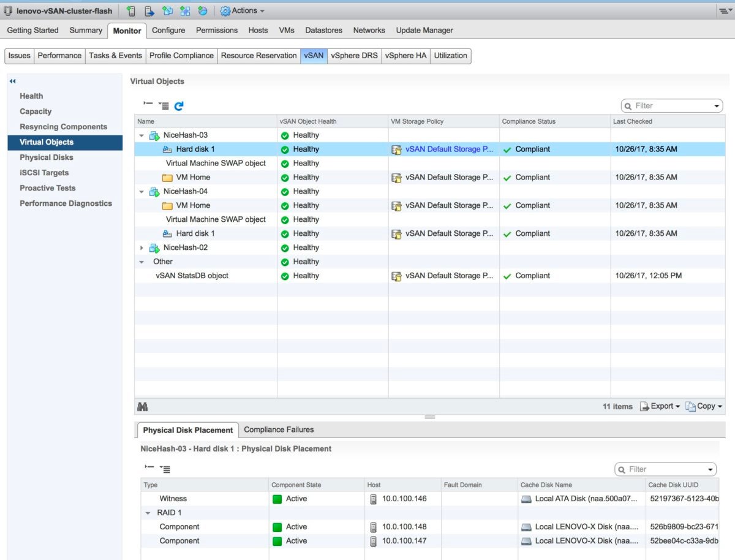Open the Copy dropdown
This screenshot has height=560, width=735.
click(x=704, y=406)
